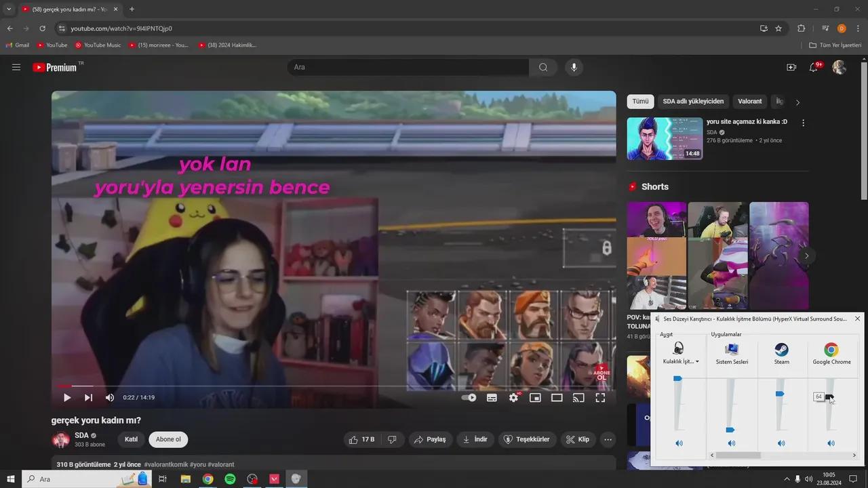Switch to miniplayer mode
The width and height of the screenshot is (868, 488).
pyautogui.click(x=535, y=398)
